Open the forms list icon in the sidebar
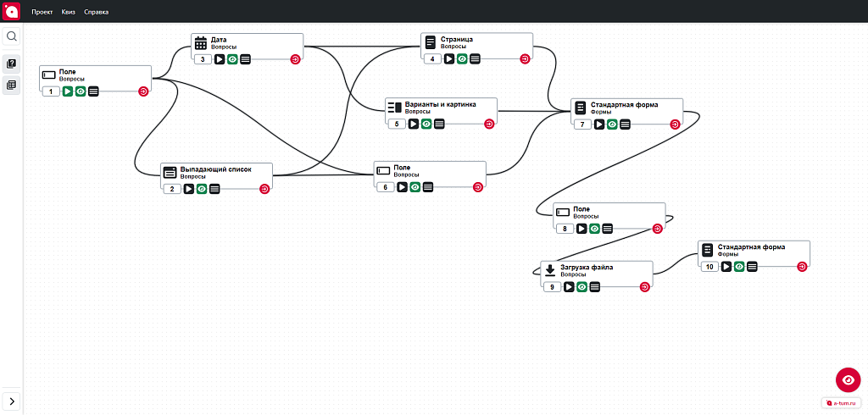Viewport: 868px width, 415px height. [11, 86]
